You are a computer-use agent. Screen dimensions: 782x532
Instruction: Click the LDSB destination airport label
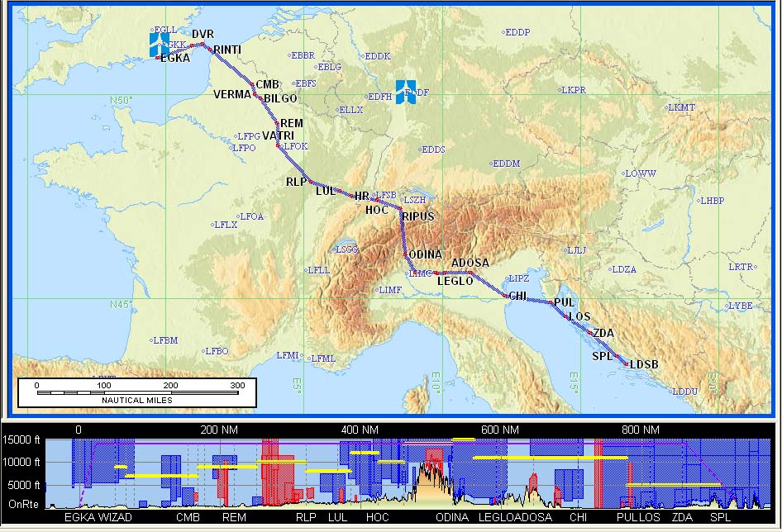pos(645,364)
